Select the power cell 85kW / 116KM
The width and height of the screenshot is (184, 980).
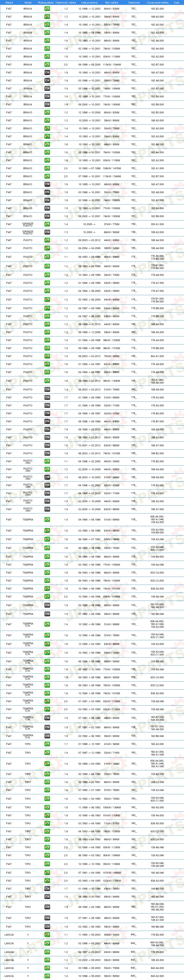(112, 864)
